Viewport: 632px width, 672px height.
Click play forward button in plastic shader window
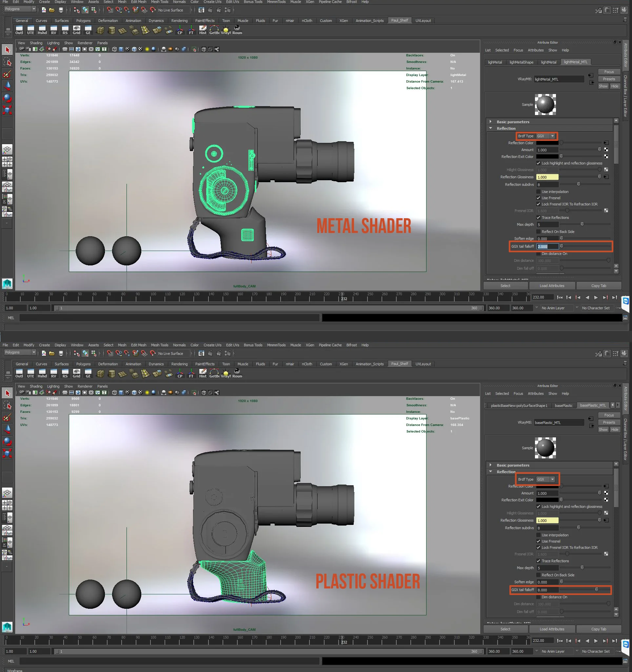[x=596, y=641]
